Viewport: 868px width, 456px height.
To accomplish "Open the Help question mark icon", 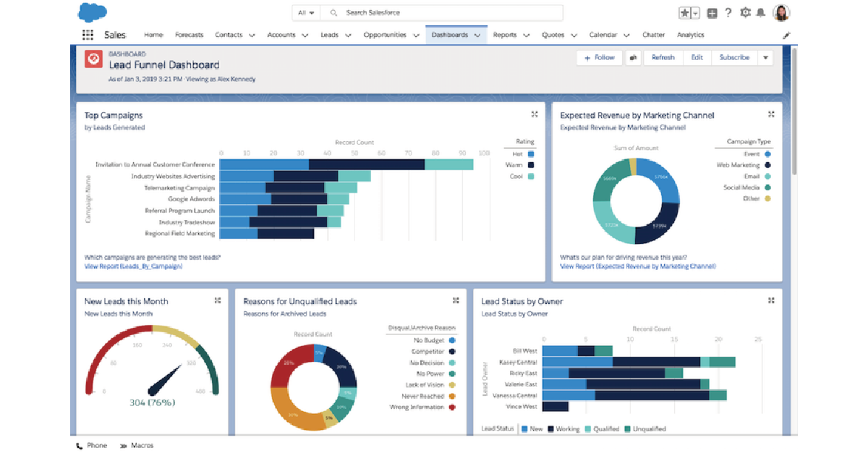I will click(728, 12).
